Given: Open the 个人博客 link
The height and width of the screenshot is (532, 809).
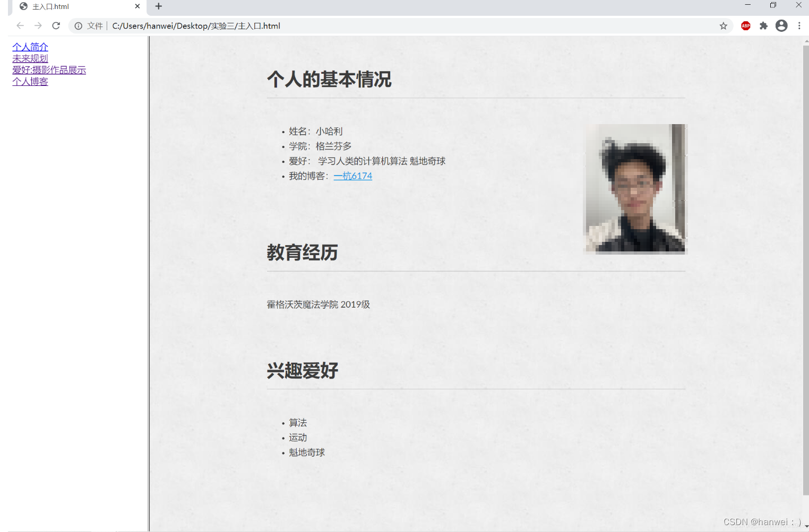Looking at the screenshot, I should (x=30, y=81).
